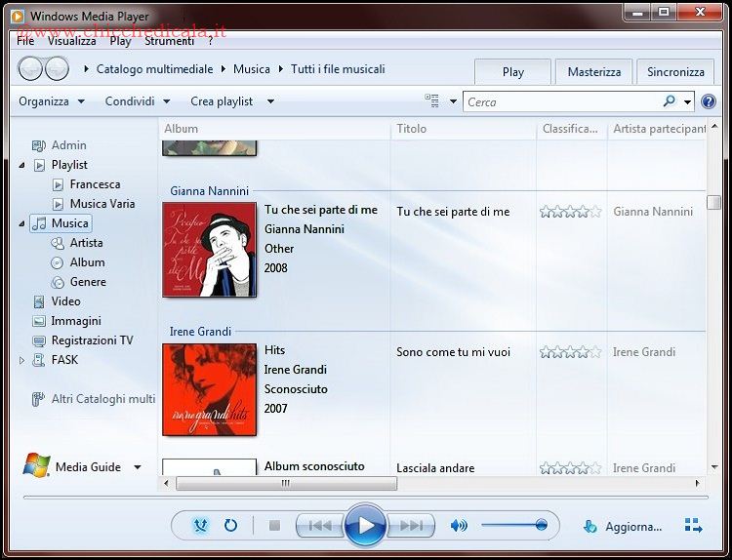Select Musica Varia playlist
This screenshot has width=732, height=560.
(x=102, y=204)
